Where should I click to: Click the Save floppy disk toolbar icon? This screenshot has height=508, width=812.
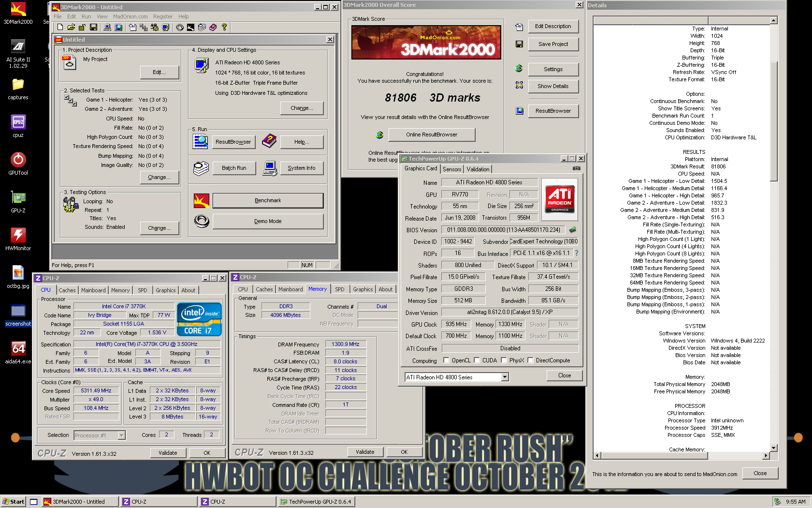(94, 28)
